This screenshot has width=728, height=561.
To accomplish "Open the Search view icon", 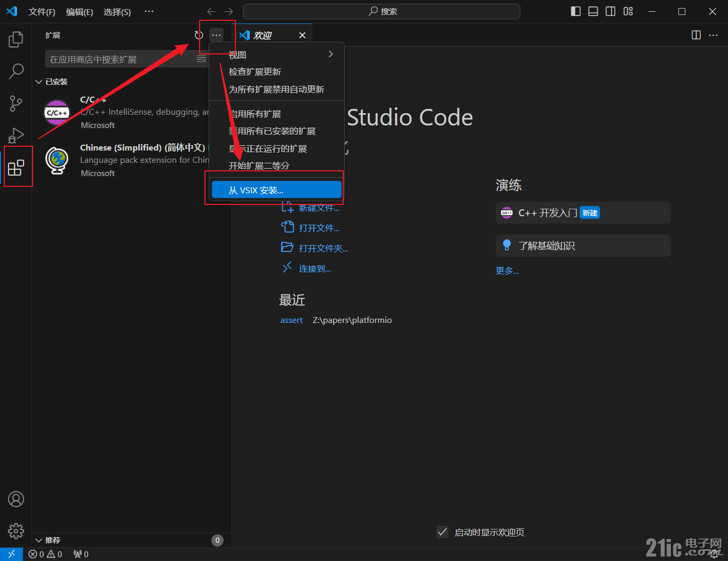I will point(15,70).
